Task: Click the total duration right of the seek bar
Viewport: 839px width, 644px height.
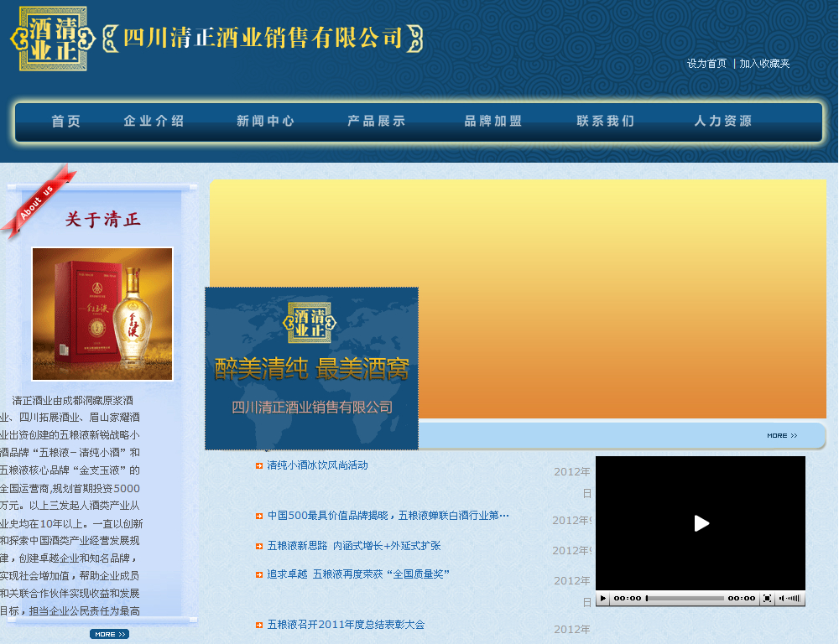Action: pos(742,598)
